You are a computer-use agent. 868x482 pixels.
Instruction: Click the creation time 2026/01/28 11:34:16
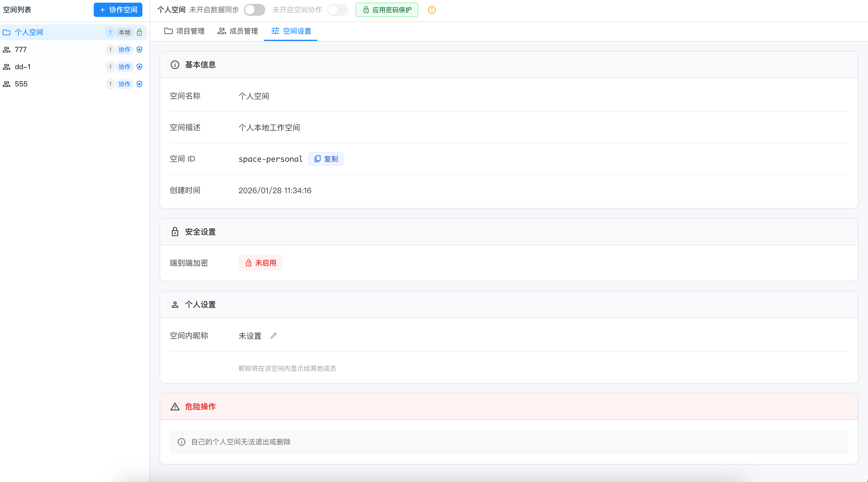(x=275, y=191)
